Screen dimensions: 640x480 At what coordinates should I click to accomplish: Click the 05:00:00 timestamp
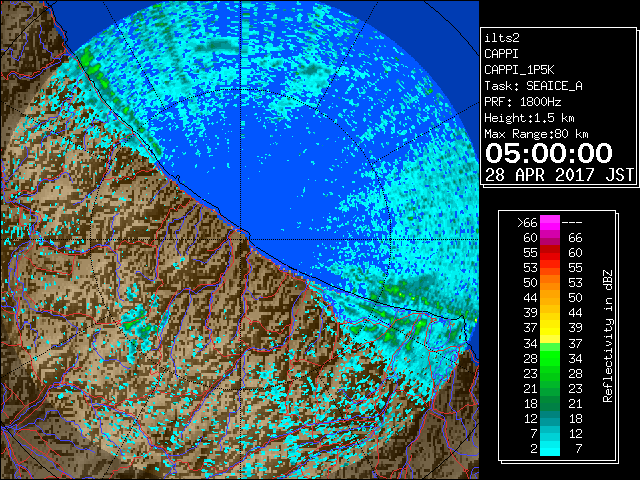pyautogui.click(x=549, y=153)
